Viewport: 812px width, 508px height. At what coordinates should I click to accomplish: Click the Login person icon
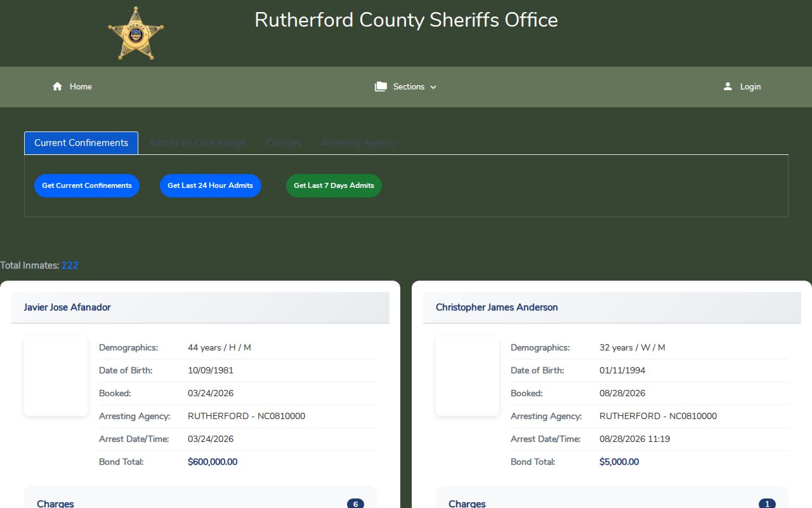(x=728, y=86)
